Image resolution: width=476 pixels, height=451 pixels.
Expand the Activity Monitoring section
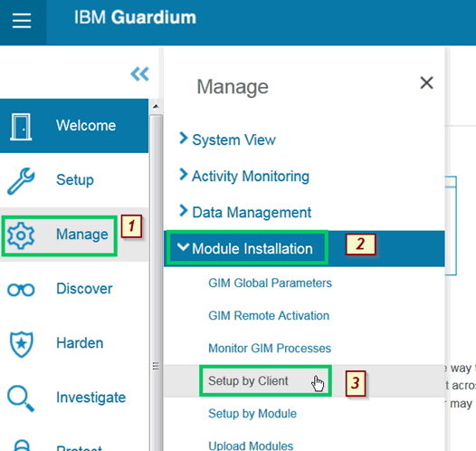[x=244, y=177]
